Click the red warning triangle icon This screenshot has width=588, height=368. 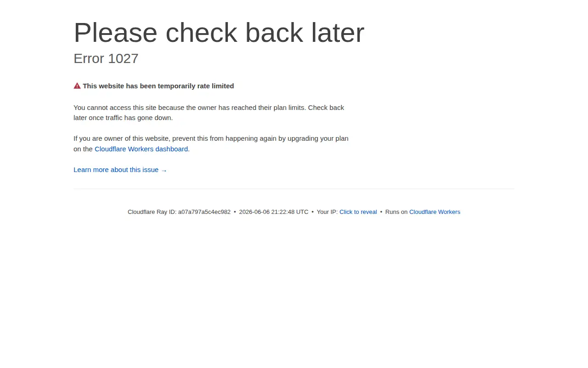tap(77, 86)
